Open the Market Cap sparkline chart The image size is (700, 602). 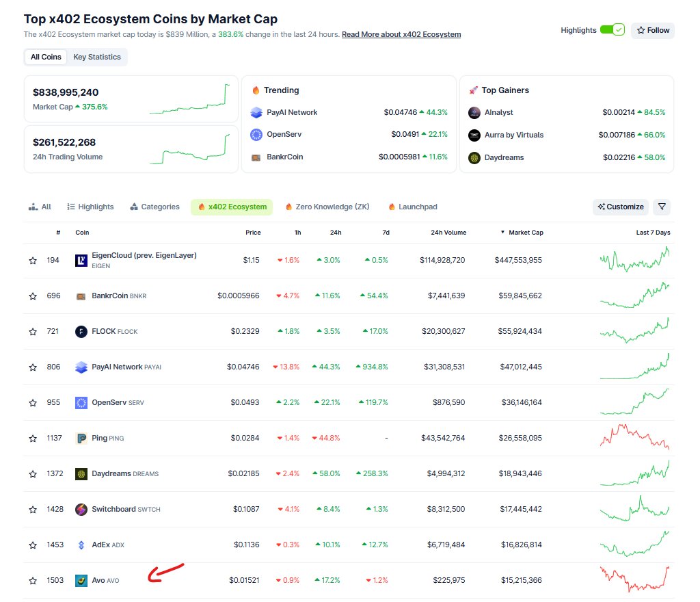click(x=190, y=99)
